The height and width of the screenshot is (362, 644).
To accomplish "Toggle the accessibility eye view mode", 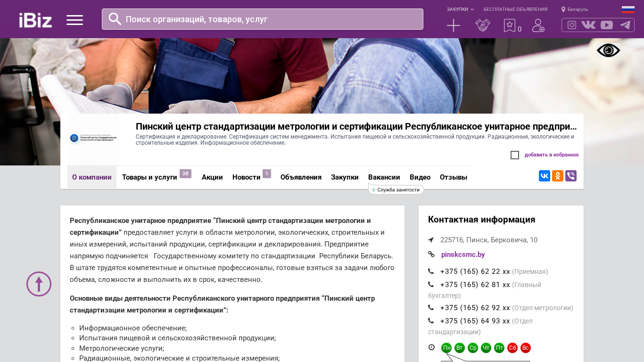I will pos(608,50).
